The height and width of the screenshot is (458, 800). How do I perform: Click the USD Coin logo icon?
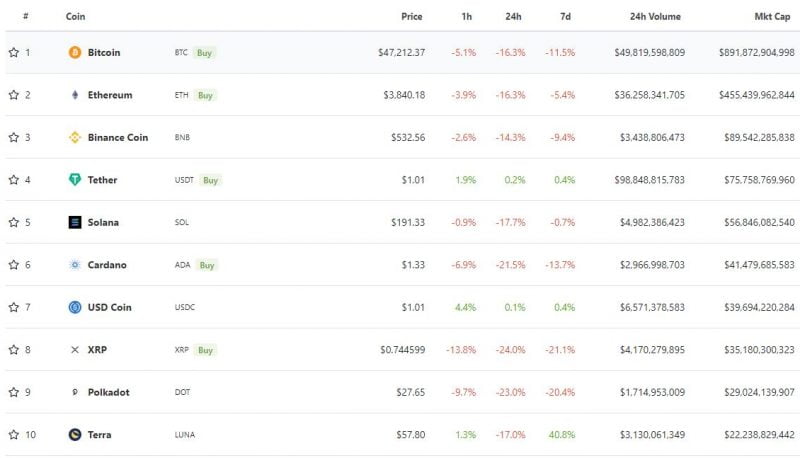click(x=75, y=307)
